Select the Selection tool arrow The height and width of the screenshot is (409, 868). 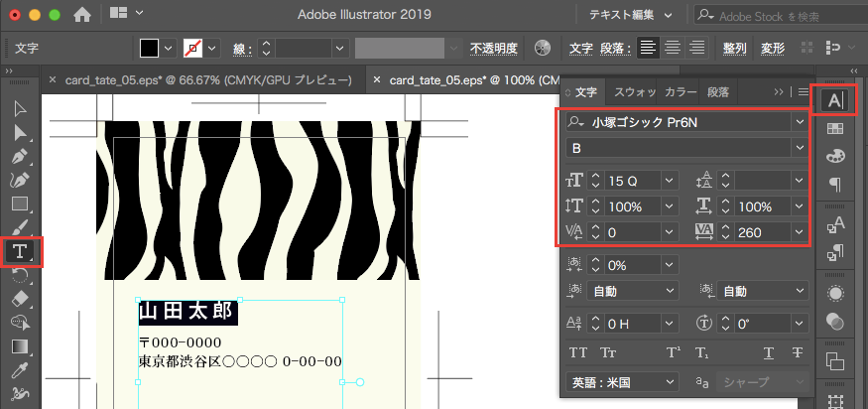coord(20,108)
